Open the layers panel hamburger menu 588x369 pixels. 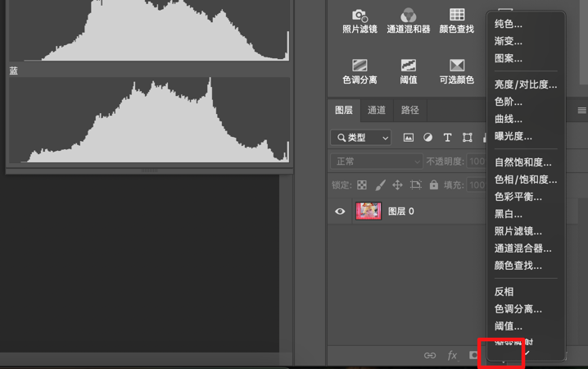pos(581,111)
